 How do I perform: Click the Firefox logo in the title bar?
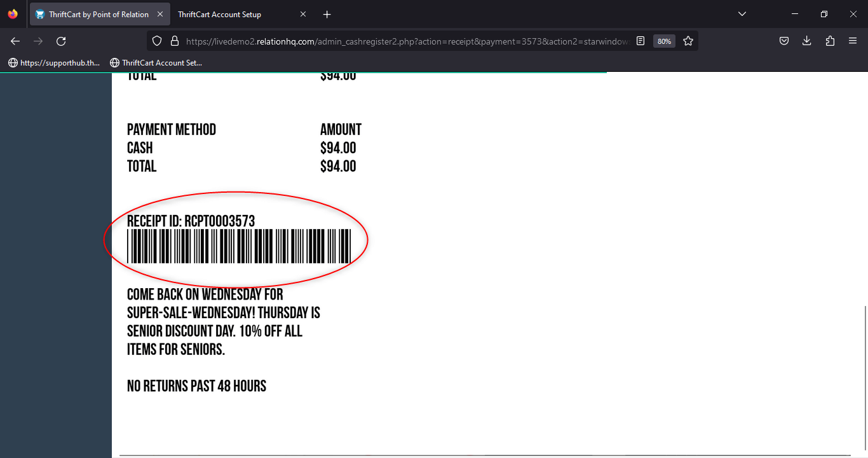pyautogui.click(x=11, y=13)
